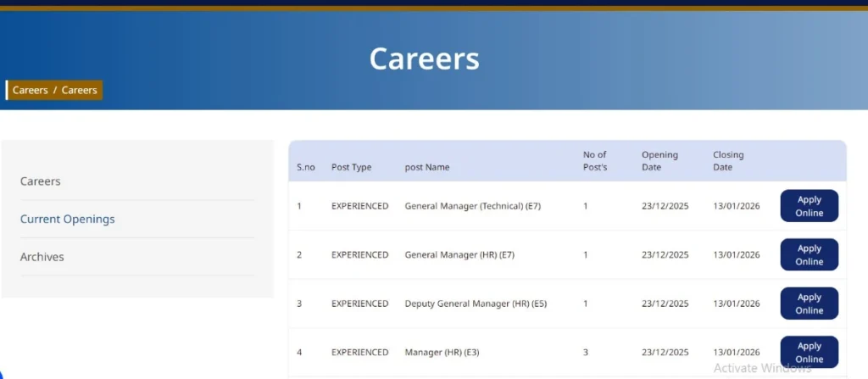Click the Post Type column header
The height and width of the screenshot is (379, 868).
coord(351,167)
